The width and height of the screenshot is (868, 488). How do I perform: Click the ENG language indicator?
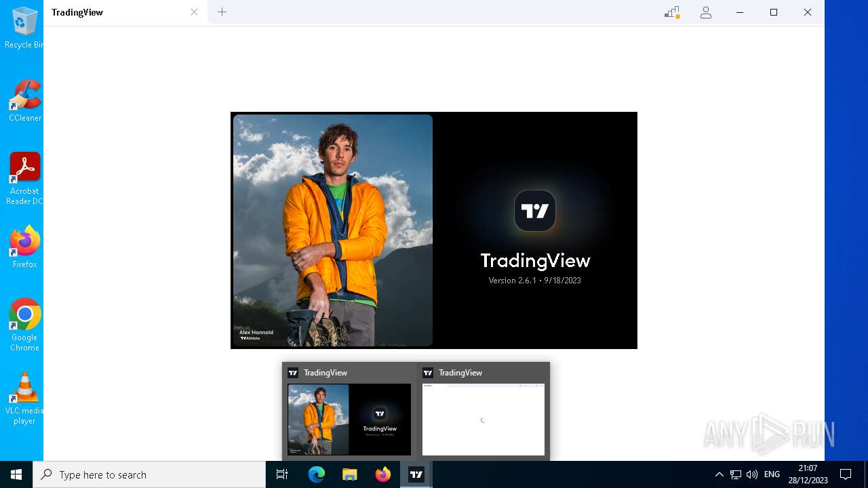pyautogui.click(x=772, y=474)
